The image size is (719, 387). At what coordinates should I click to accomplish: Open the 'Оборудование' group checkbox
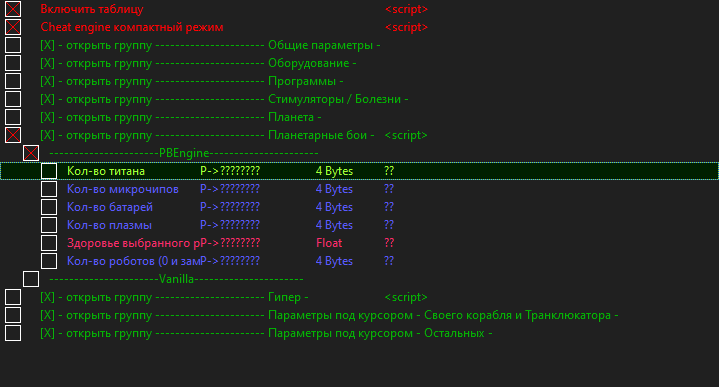(x=13, y=63)
